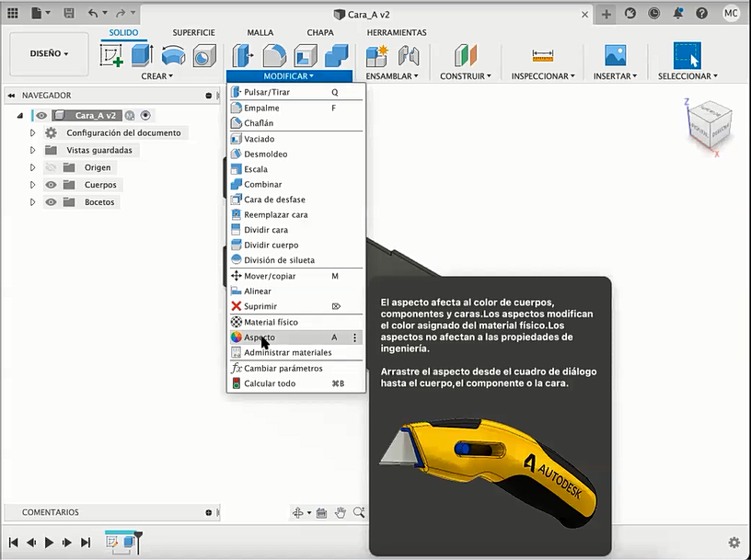Choose Pulsar/Tirar from the menu
This screenshot has height=560, width=751.
(x=296, y=92)
